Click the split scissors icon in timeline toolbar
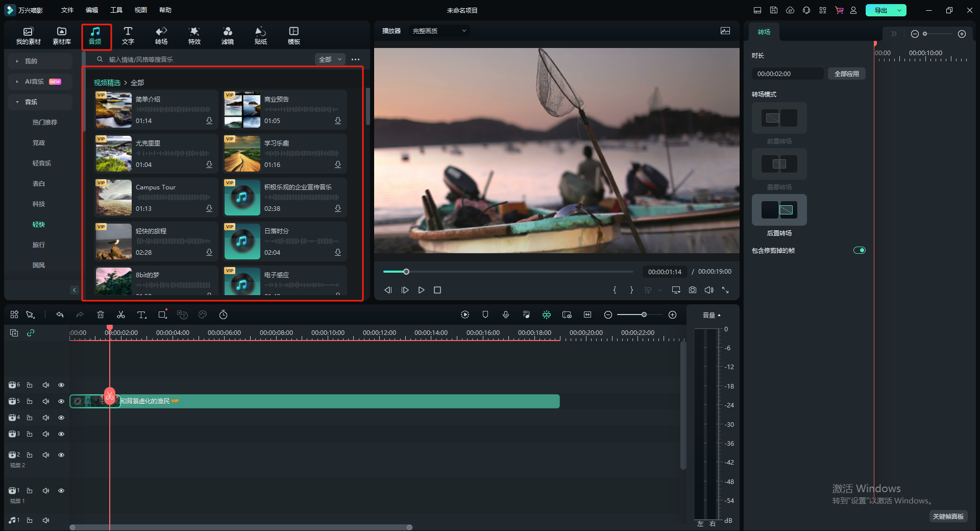 tap(121, 315)
